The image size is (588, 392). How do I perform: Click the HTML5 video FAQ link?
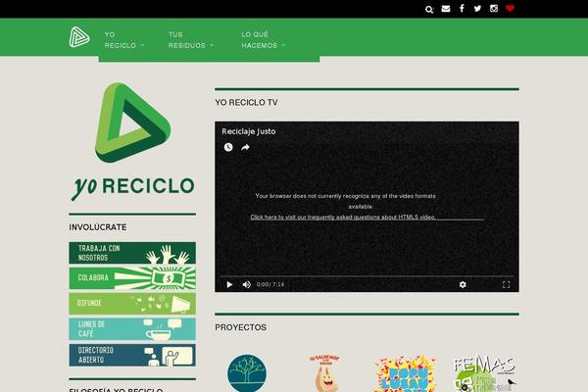click(x=343, y=218)
